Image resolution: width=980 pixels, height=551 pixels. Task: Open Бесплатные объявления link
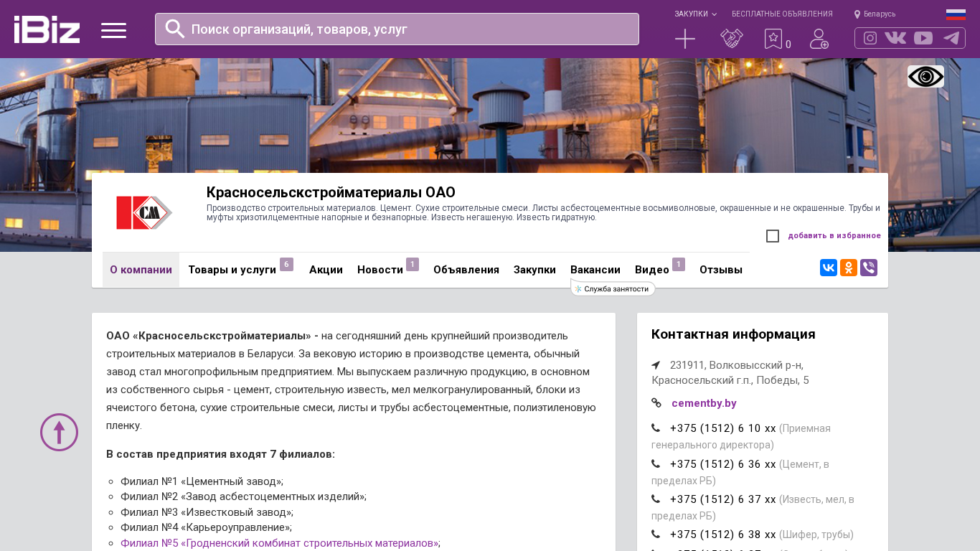click(x=782, y=14)
